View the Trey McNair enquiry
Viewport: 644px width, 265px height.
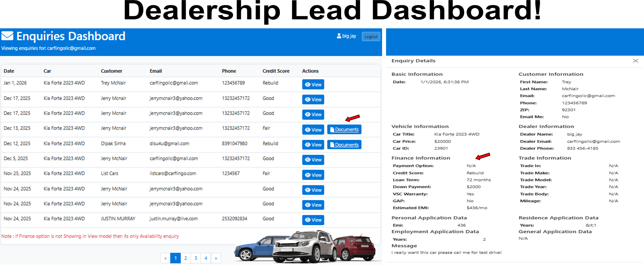313,85
